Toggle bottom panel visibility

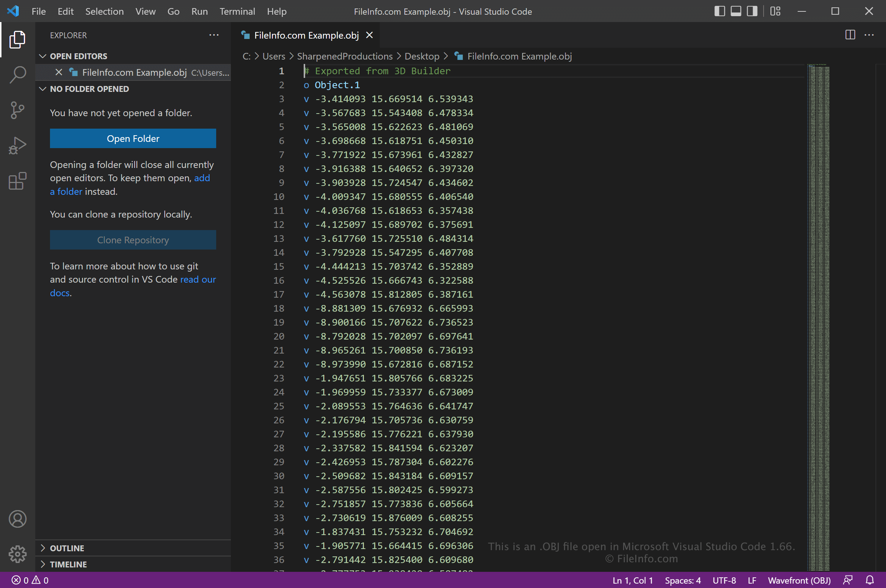point(736,11)
